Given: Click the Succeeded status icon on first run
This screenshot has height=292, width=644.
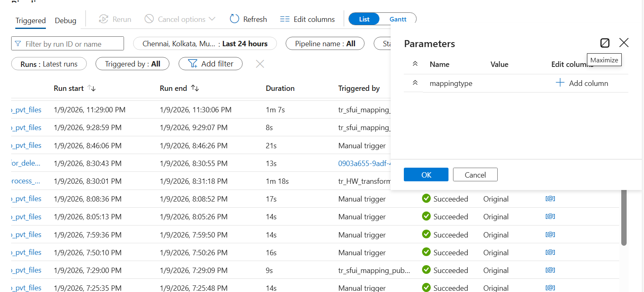Looking at the screenshot, I should click(x=426, y=199).
